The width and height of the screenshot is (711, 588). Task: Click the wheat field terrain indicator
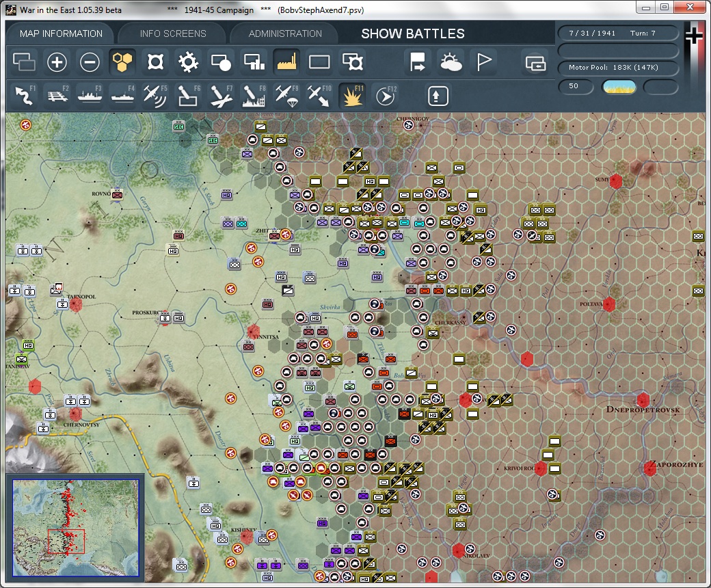(x=619, y=87)
